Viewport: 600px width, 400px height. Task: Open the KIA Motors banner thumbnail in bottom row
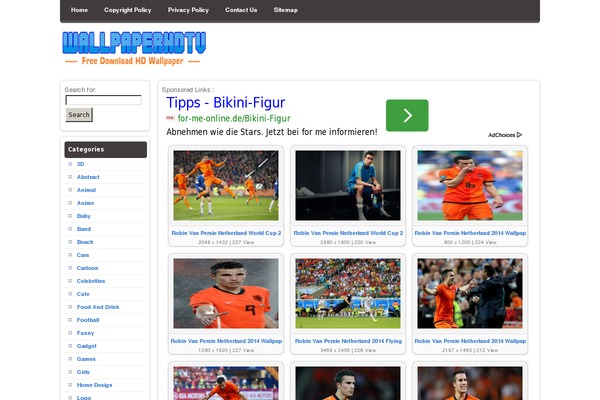(x=226, y=383)
